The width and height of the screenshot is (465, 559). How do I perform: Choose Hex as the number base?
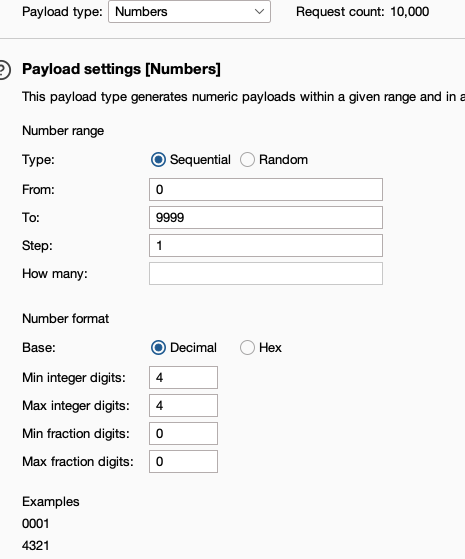coord(247,348)
